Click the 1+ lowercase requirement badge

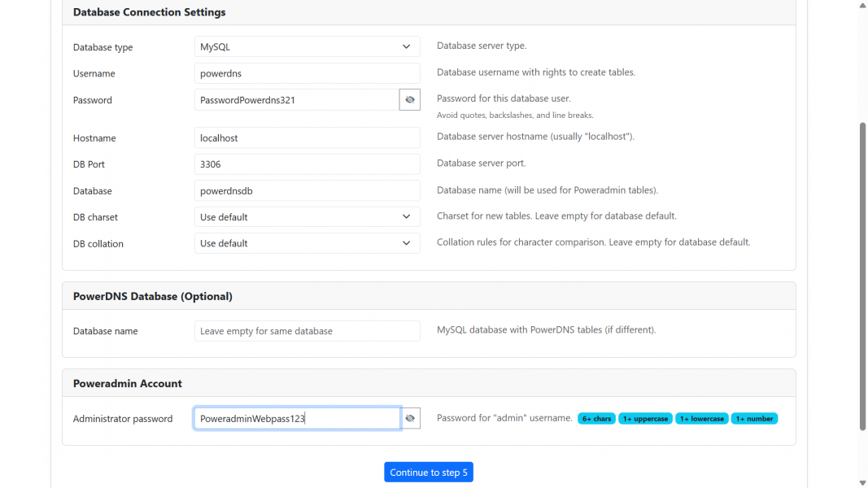click(701, 419)
